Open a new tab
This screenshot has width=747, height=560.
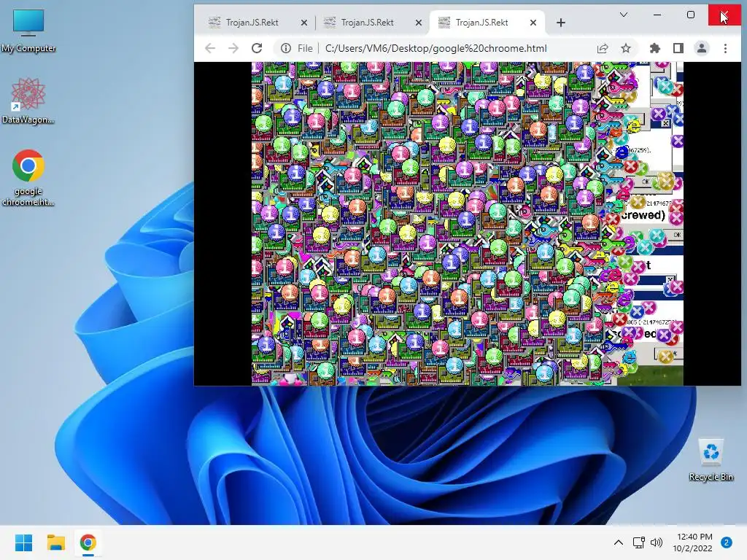tap(561, 23)
